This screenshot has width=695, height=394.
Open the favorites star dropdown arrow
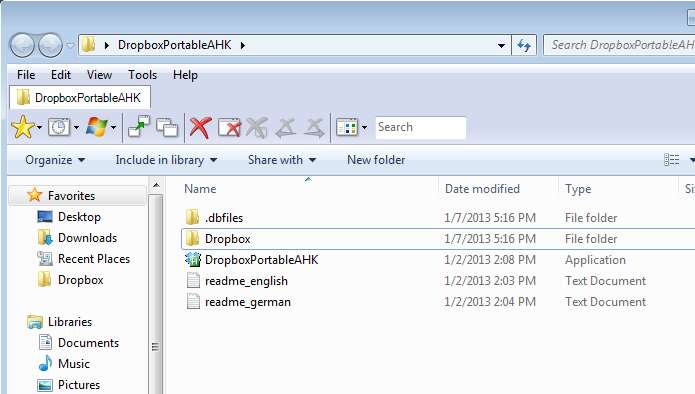pos(39,128)
